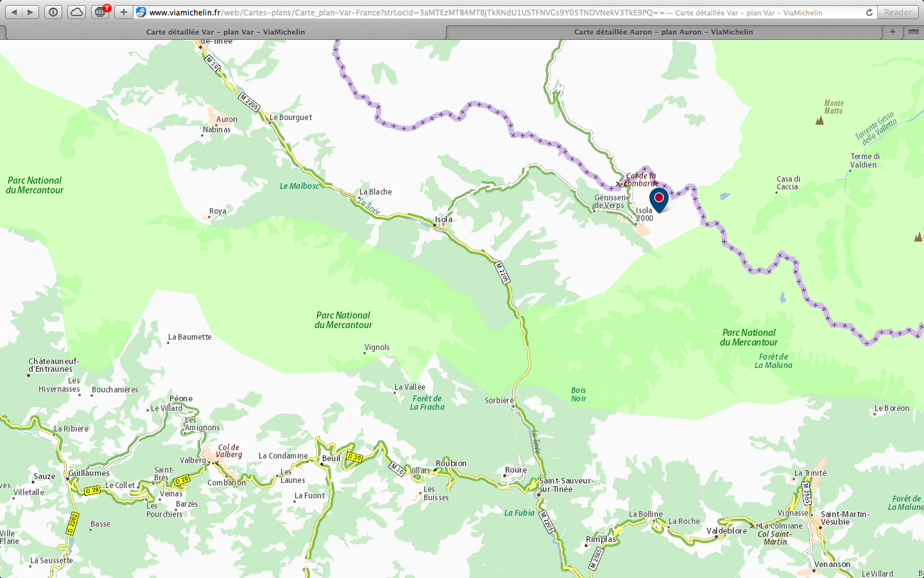The height and width of the screenshot is (578, 924).
Task: Click the Châteauneuf-d'Entraunes label
Action: 53,365
